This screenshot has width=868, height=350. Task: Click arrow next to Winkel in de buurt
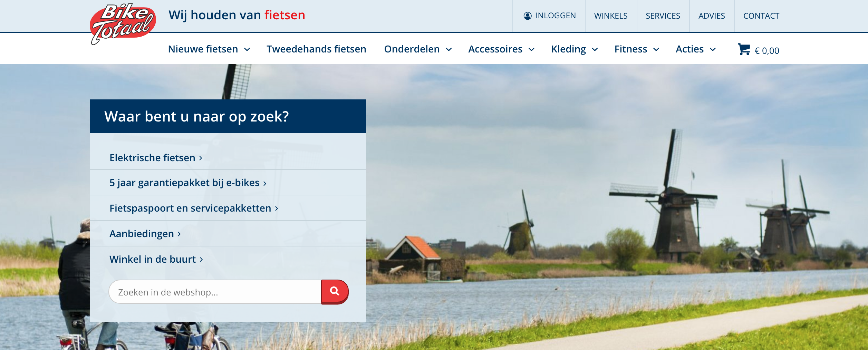(x=201, y=260)
